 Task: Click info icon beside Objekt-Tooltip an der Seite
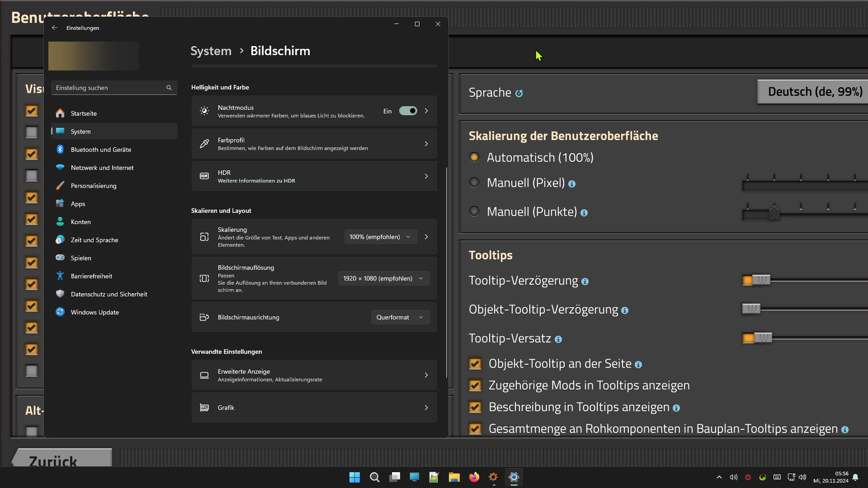[638, 365]
